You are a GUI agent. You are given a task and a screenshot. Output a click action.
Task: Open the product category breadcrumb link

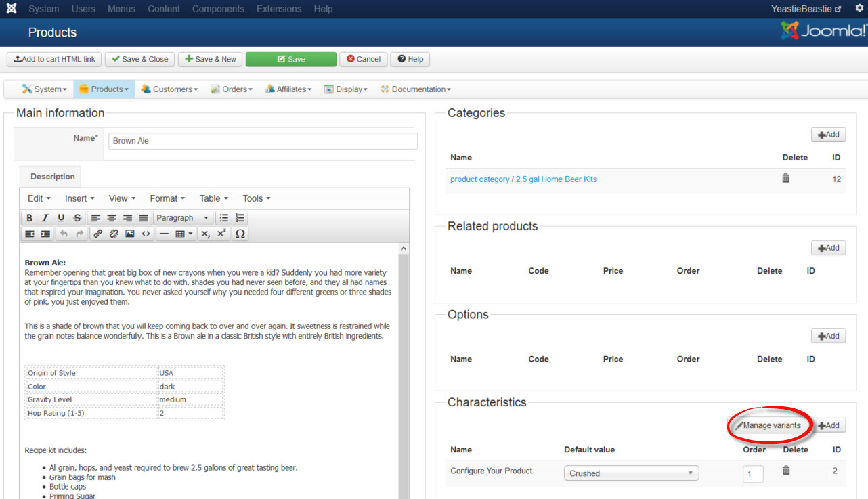(x=479, y=179)
